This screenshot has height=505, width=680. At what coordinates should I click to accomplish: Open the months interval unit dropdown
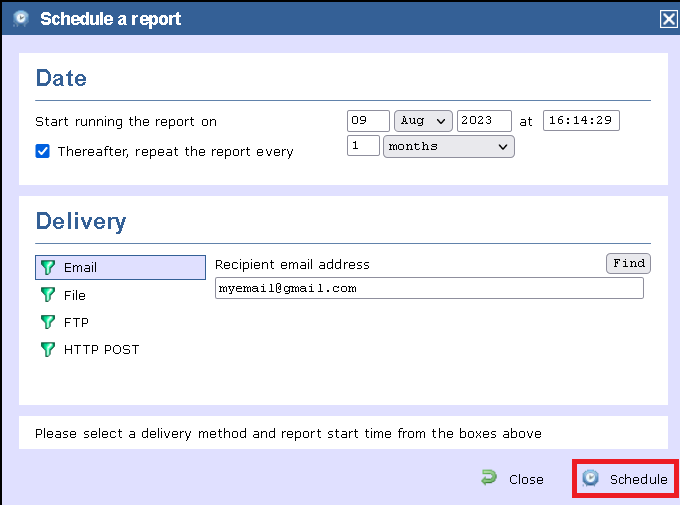click(x=449, y=147)
